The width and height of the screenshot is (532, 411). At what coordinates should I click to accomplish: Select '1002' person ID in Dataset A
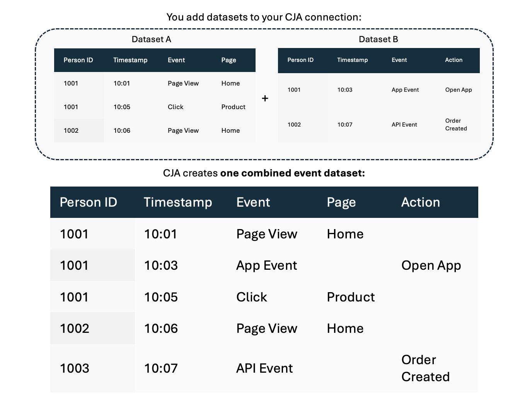click(71, 130)
